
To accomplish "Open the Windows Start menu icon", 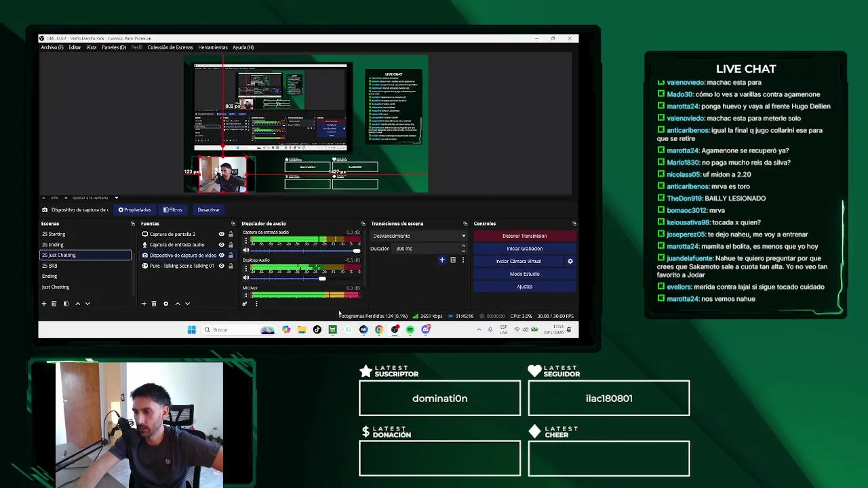I will (192, 330).
